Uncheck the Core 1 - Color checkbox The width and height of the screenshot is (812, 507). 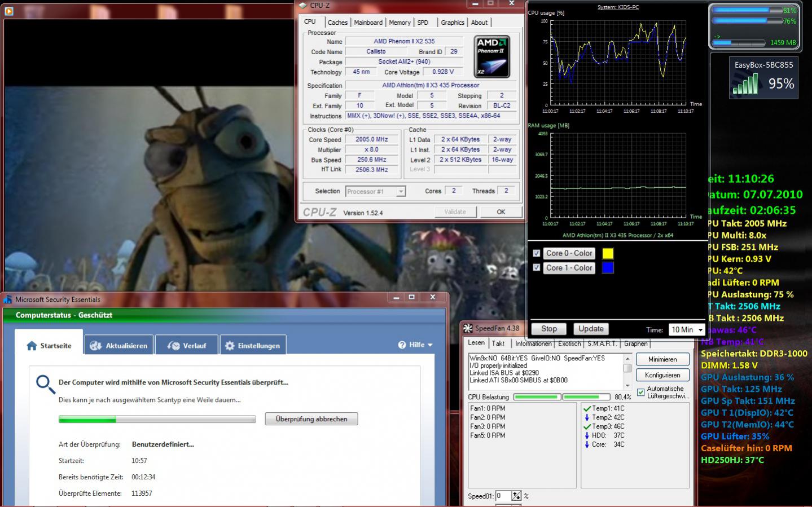click(x=537, y=268)
